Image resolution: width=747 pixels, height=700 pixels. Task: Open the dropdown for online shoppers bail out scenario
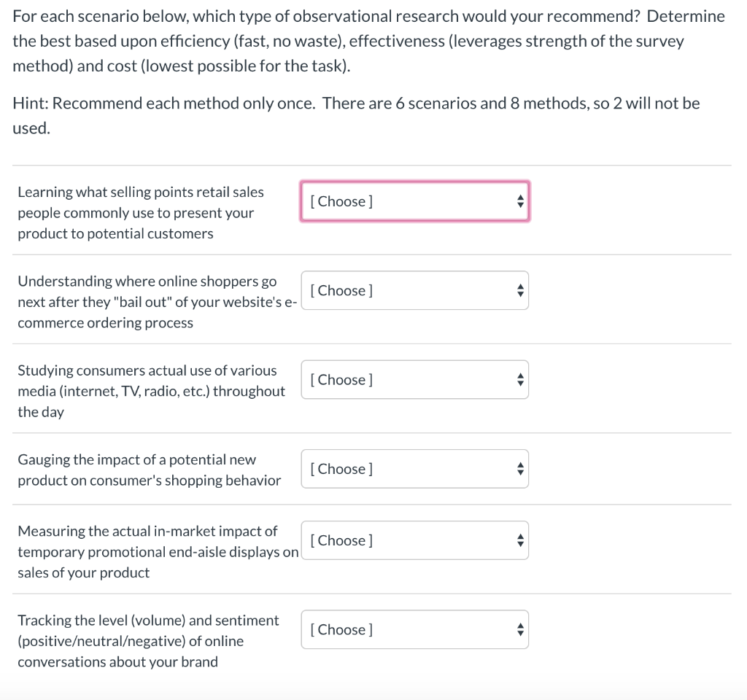[x=414, y=290]
